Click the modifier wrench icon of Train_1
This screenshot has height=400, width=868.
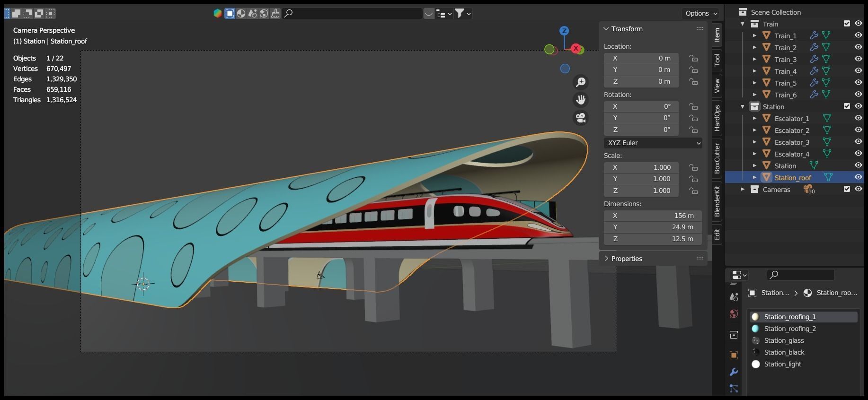tap(814, 35)
